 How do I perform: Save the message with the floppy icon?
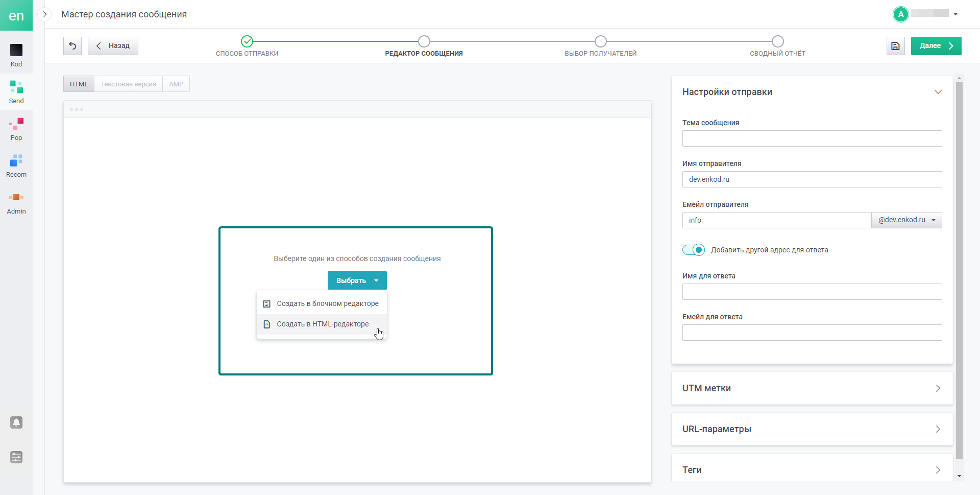[x=895, y=46]
